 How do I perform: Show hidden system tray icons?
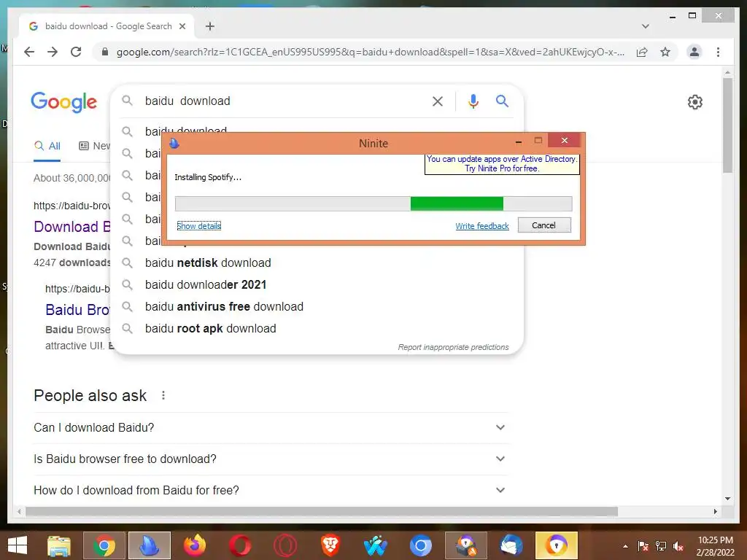[625, 546]
